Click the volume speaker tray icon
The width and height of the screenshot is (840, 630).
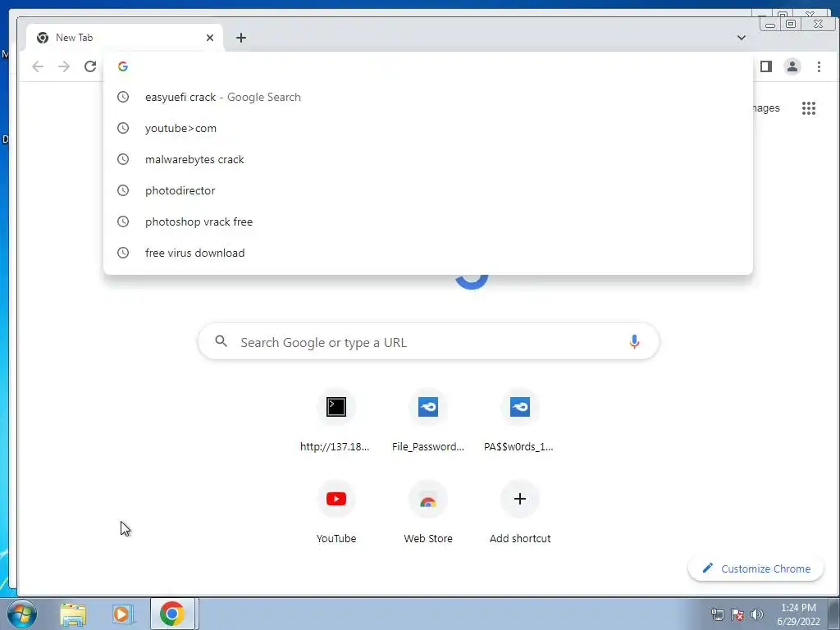coord(757,614)
